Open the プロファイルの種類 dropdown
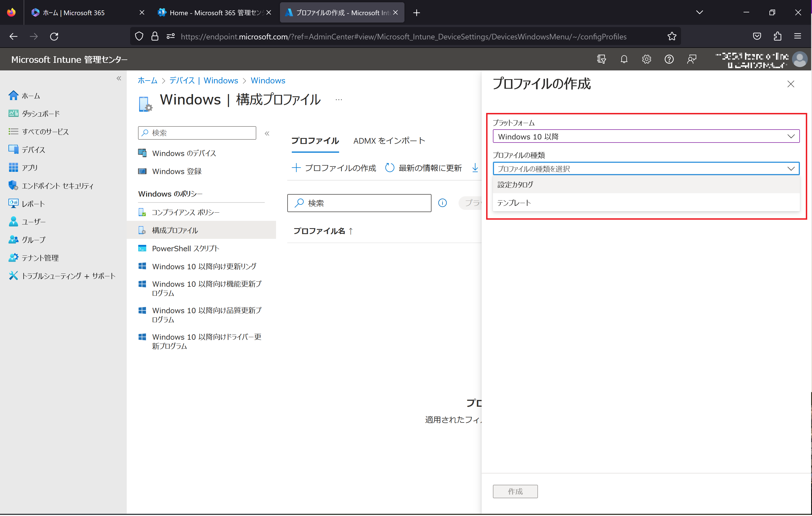The width and height of the screenshot is (812, 516). click(646, 169)
